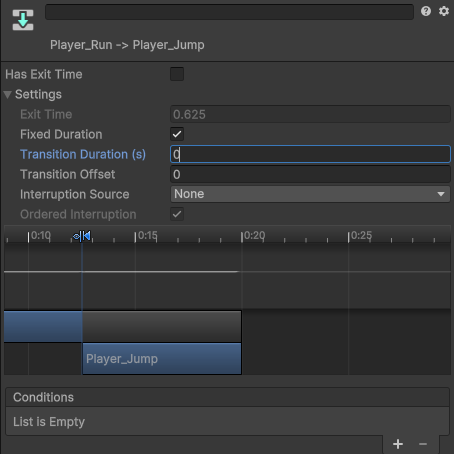Screen dimensions: 454x454
Task: Add a new condition with plus button
Action: pyautogui.click(x=398, y=444)
